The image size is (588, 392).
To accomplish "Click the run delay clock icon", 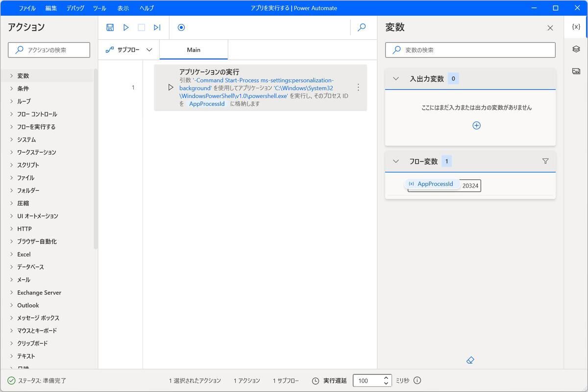I will [316, 381].
